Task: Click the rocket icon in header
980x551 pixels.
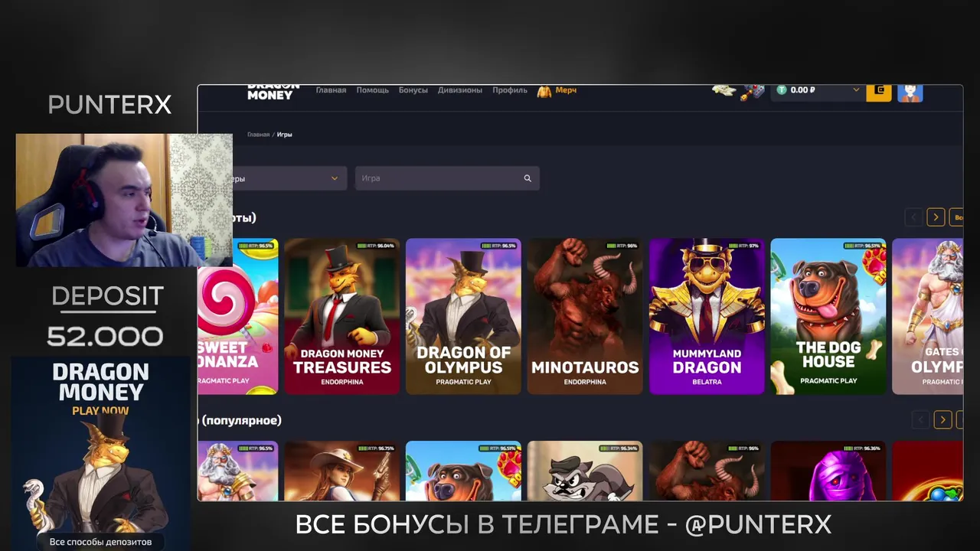Action: pyautogui.click(x=753, y=92)
